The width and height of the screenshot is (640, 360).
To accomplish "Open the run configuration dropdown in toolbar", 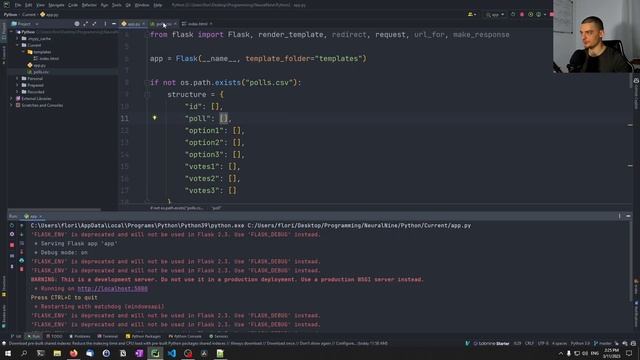I will coord(495,15).
